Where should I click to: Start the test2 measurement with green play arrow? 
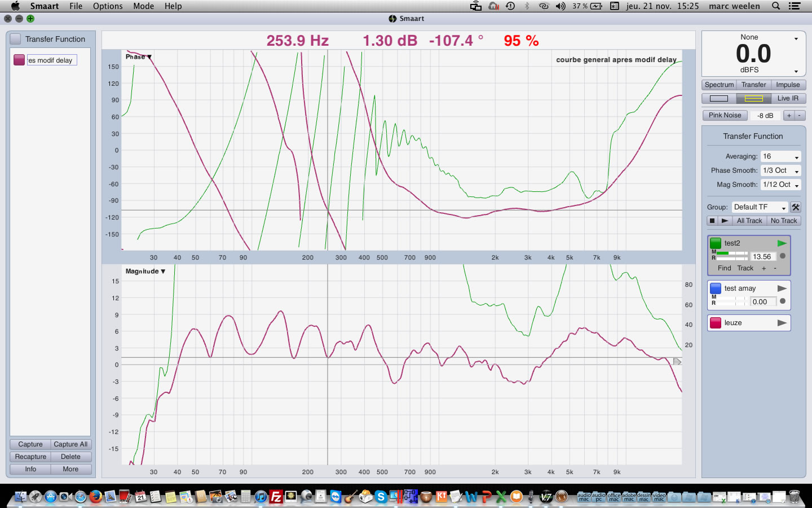coord(782,243)
